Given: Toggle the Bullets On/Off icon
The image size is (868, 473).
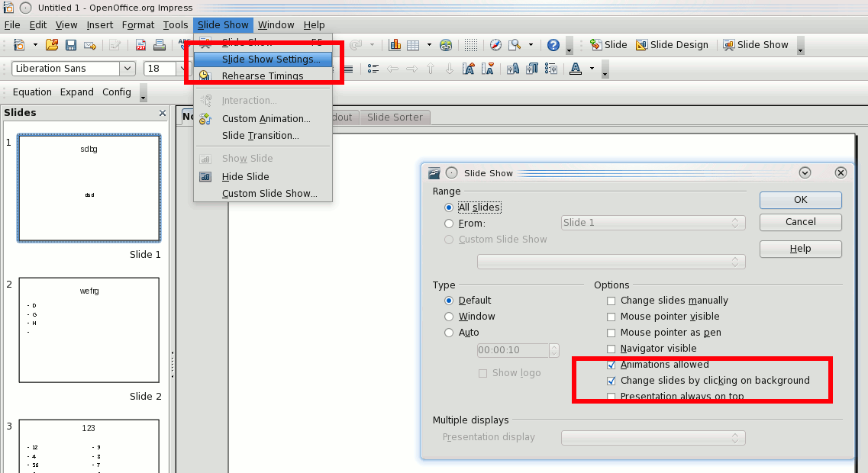Looking at the screenshot, I should [373, 69].
